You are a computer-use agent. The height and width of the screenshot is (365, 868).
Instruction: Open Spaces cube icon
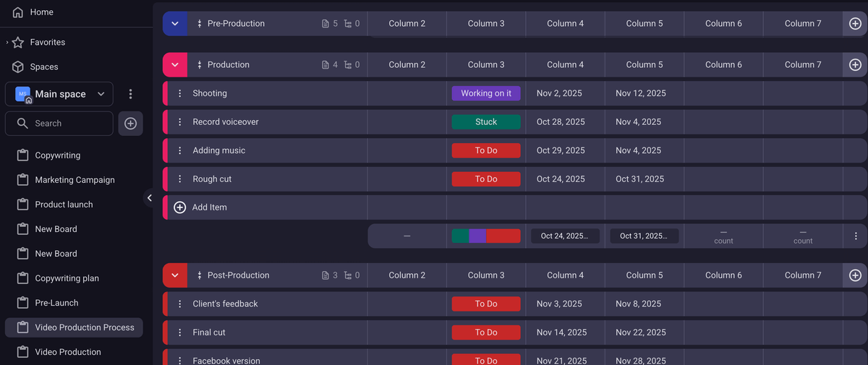pos(18,66)
